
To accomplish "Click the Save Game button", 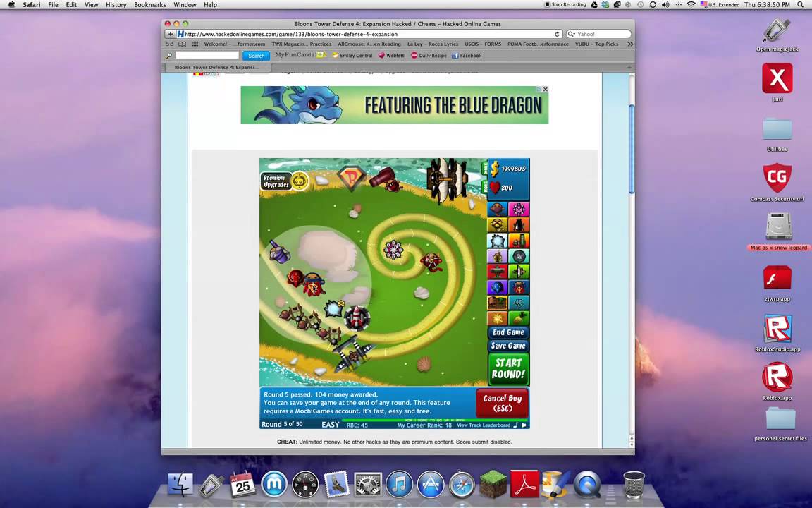I will click(508, 346).
